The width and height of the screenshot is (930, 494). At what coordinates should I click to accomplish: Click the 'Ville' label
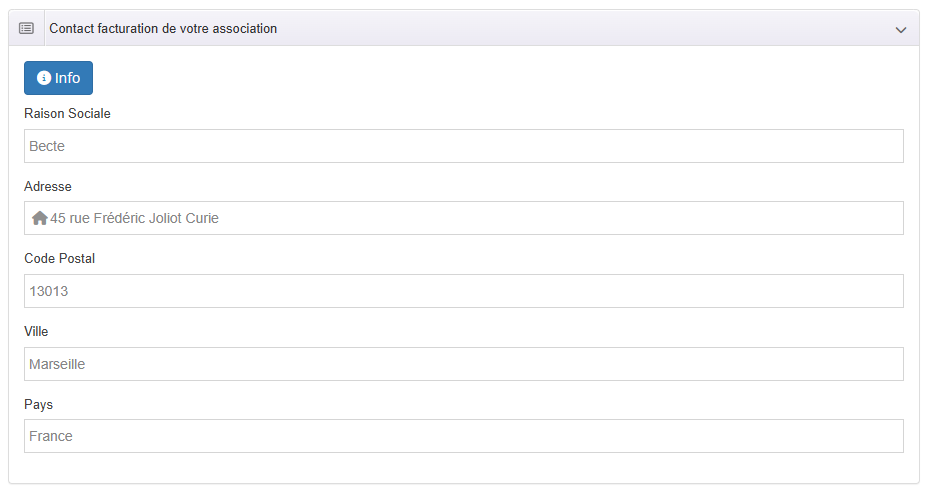point(36,332)
